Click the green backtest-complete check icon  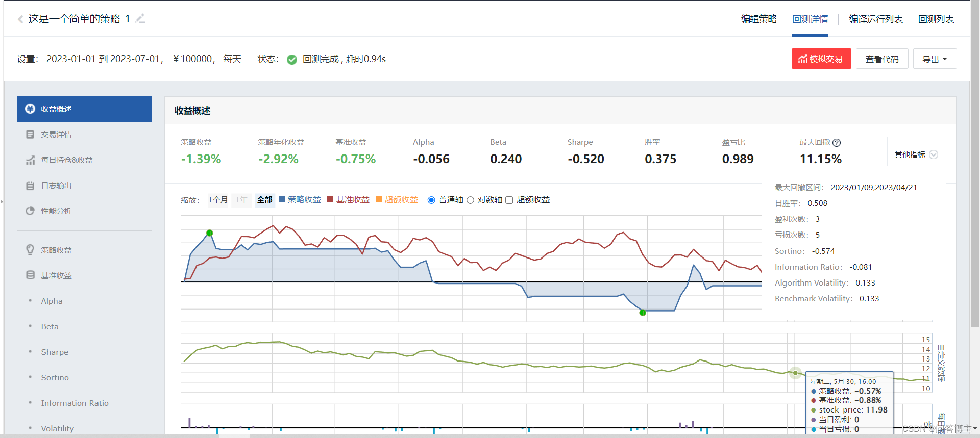[x=292, y=60]
